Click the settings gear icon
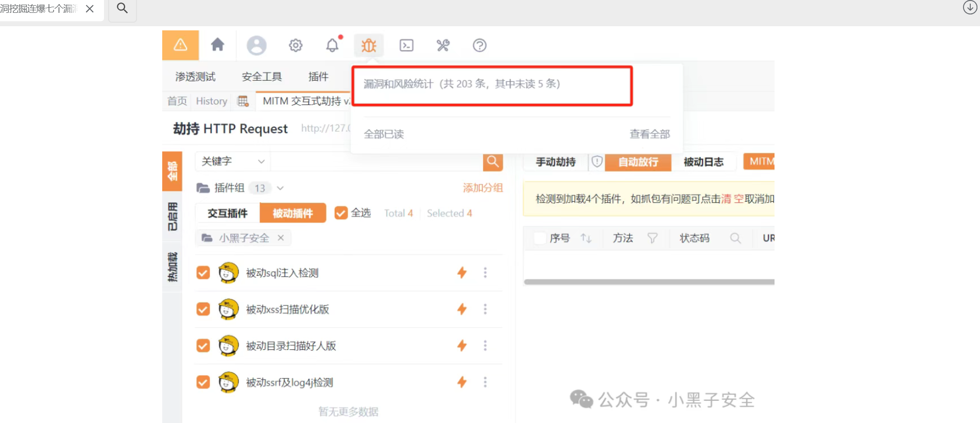 tap(296, 45)
